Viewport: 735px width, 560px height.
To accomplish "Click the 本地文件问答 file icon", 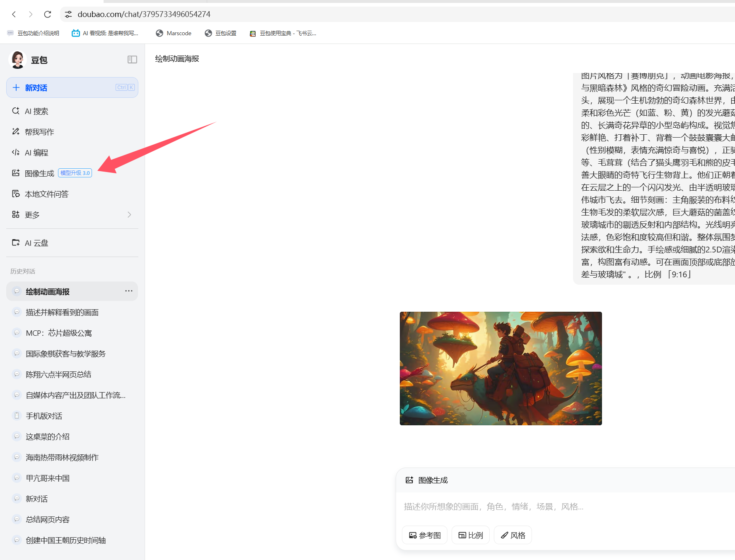I will click(16, 194).
